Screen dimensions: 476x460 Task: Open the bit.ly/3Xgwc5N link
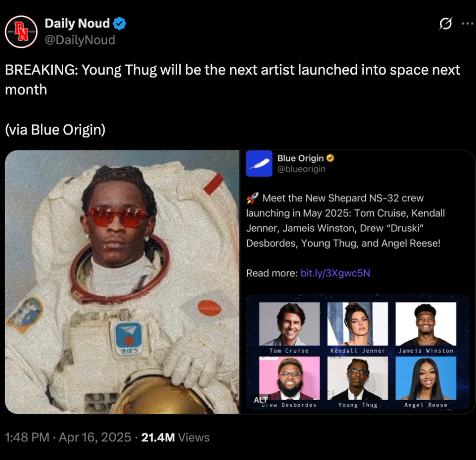coord(335,273)
